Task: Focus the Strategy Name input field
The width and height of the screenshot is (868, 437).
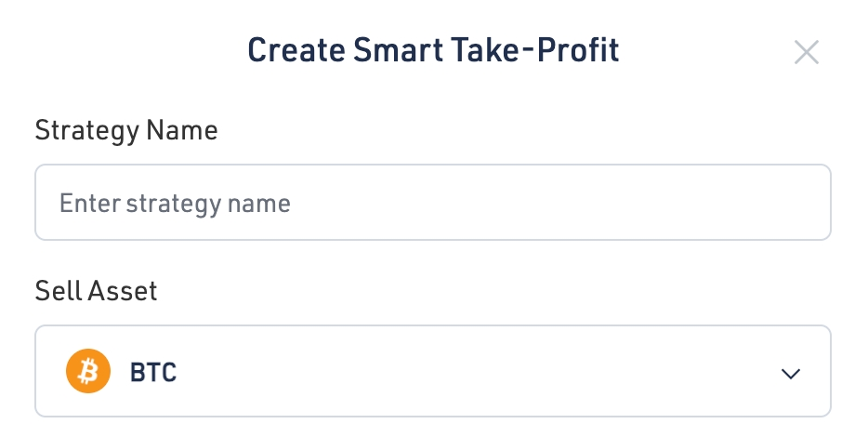Action: tap(433, 203)
